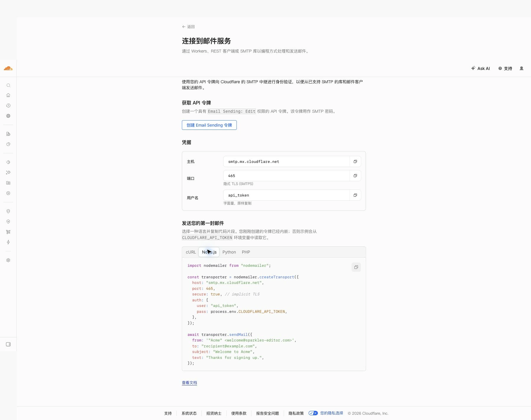Screen dimensions: 531x420
Task: Click the username field api_token
Action: point(286,195)
